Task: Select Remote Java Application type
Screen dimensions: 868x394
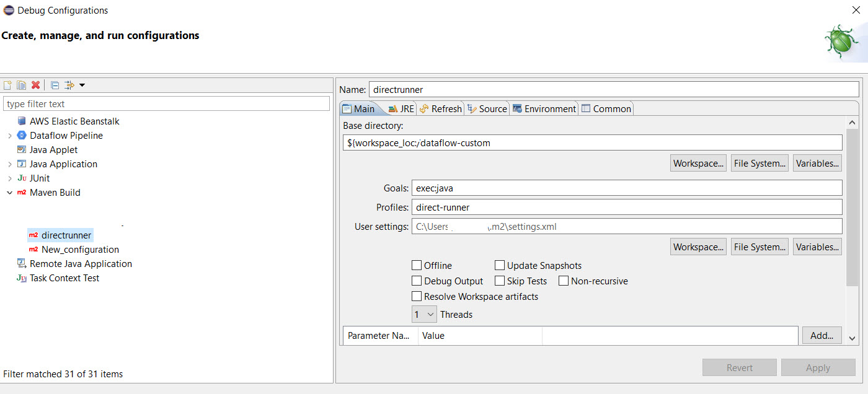Action: 81,264
